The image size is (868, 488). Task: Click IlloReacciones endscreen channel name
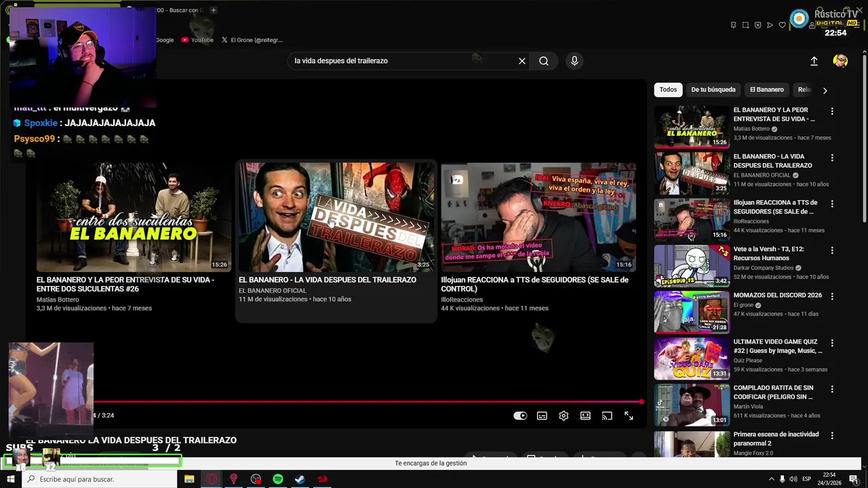click(462, 300)
